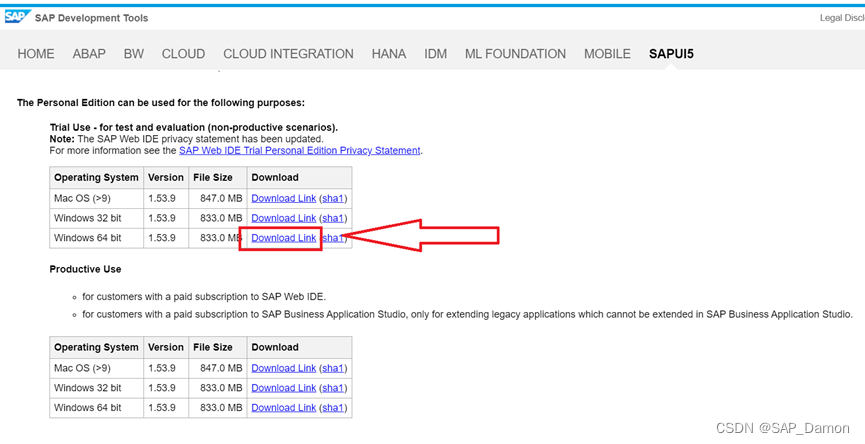
Task: Click the SAP logo icon
Action: pyautogui.click(x=17, y=17)
